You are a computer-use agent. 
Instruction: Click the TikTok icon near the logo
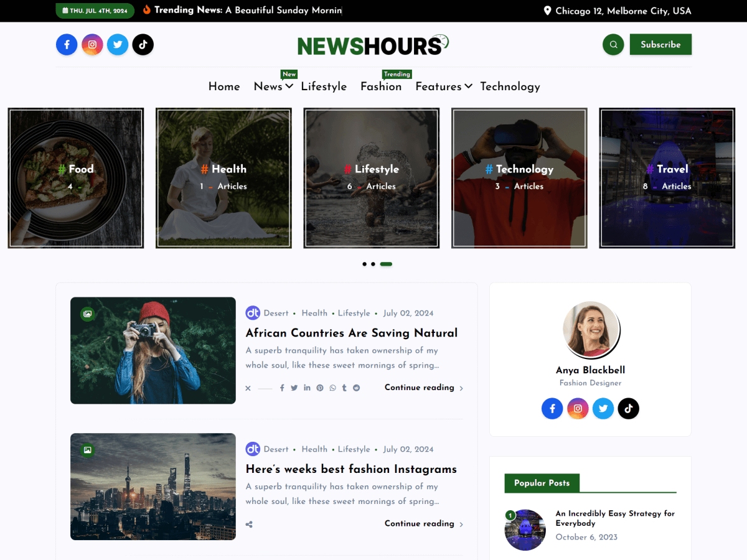(x=143, y=44)
